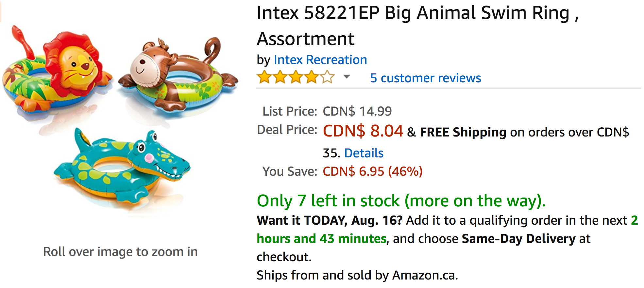The width and height of the screenshot is (644, 288).
Task: Click the Only 7 left in stock notice
Action: 401,201
